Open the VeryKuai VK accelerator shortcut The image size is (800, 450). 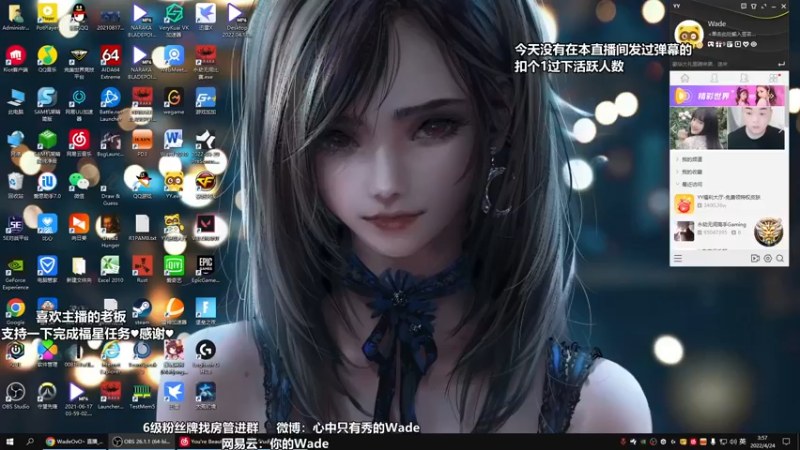(x=173, y=20)
